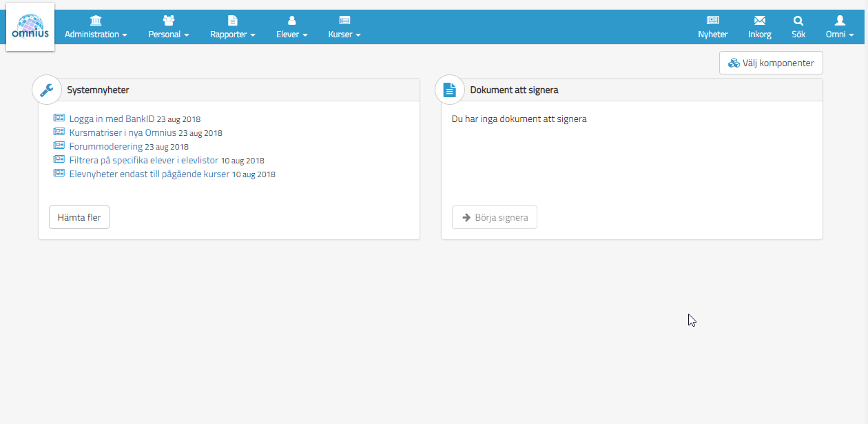Open the Kursmatriser i nya Omnius link

tap(123, 132)
